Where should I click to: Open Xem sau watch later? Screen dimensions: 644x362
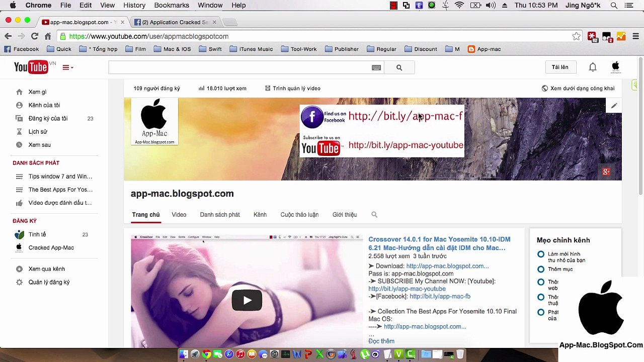coord(39,145)
